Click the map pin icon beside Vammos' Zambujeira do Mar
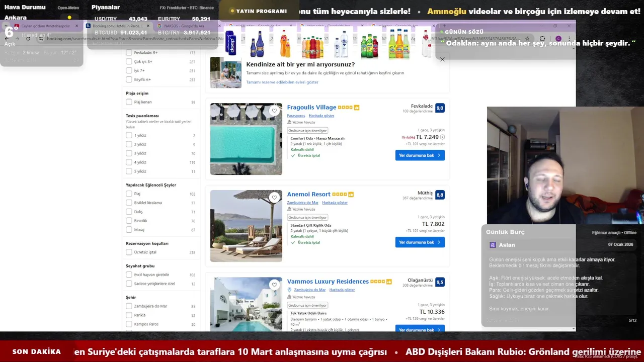 click(289, 290)
